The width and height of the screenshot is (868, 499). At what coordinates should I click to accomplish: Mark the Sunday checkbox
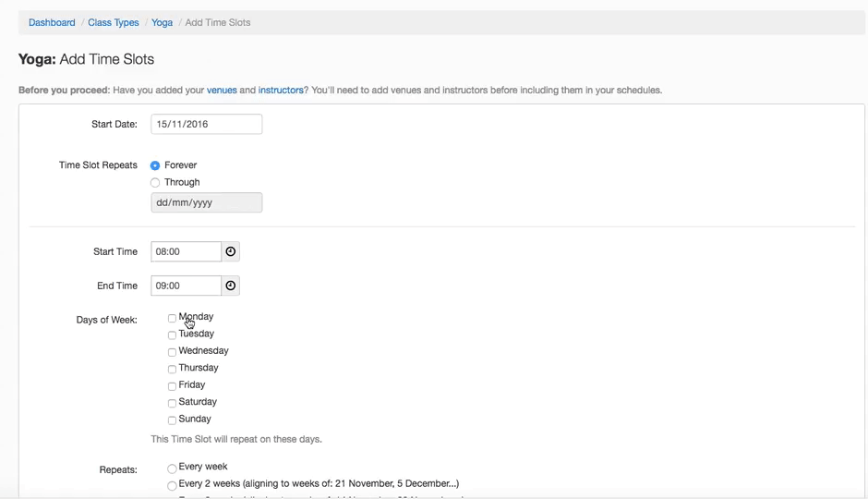pyautogui.click(x=172, y=420)
